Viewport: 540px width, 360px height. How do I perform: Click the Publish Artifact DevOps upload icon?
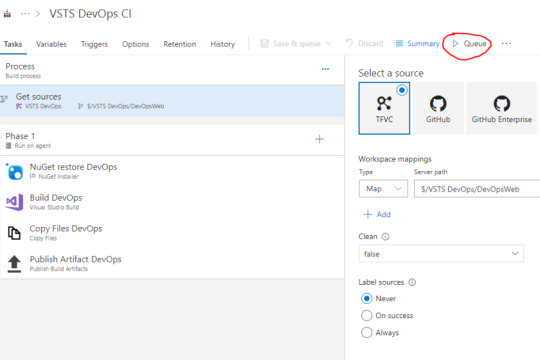pos(14,264)
